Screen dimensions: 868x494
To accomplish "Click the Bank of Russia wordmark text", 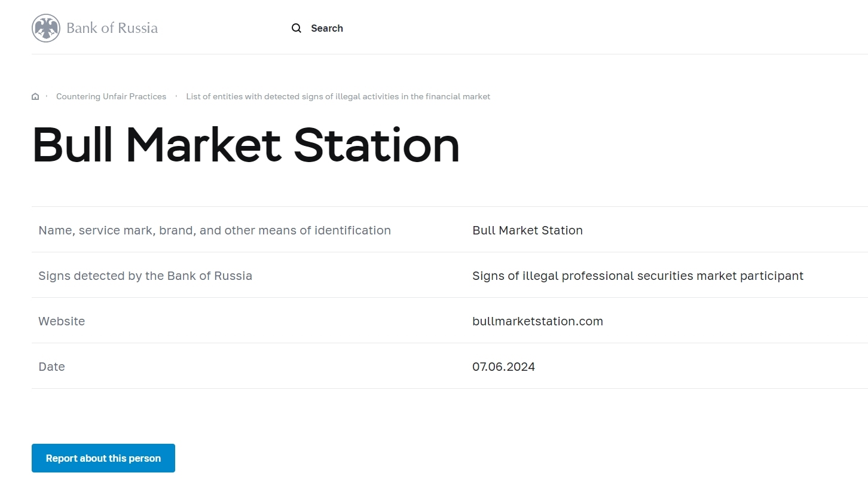I will [112, 28].
